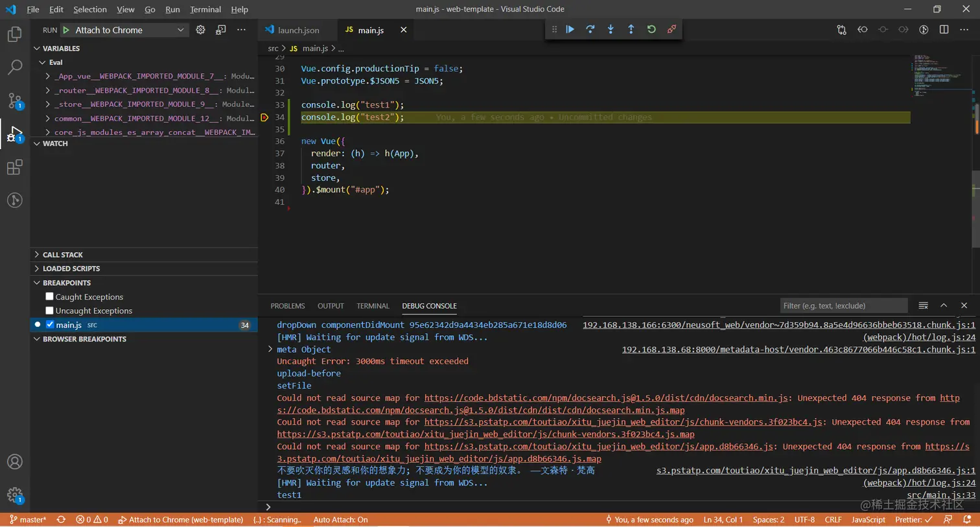Enable the Caught Exceptions breakpoint
The image size is (980, 527).
(x=50, y=297)
